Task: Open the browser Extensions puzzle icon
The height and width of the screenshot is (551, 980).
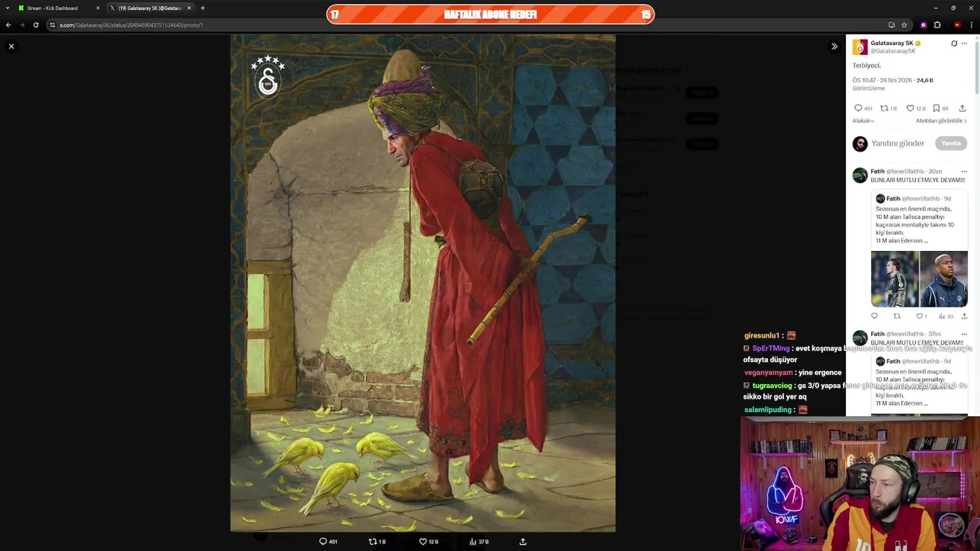Action: (937, 25)
